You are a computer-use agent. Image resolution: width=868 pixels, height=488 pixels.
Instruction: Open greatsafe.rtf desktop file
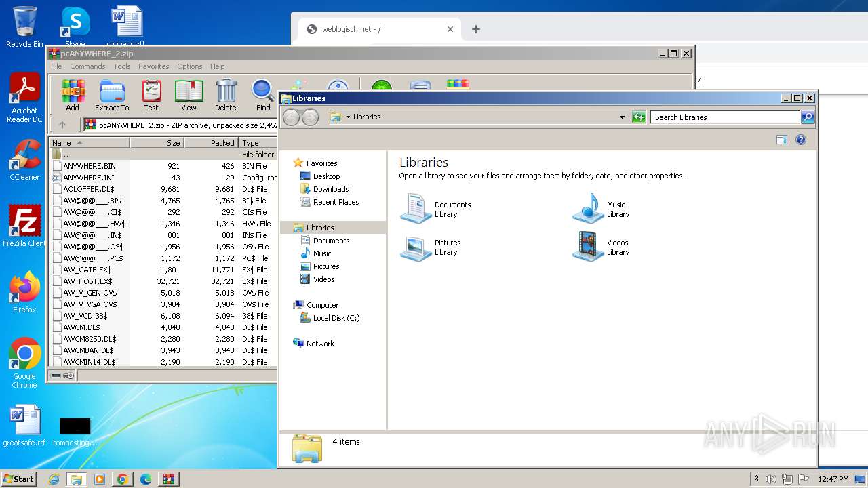pos(24,426)
